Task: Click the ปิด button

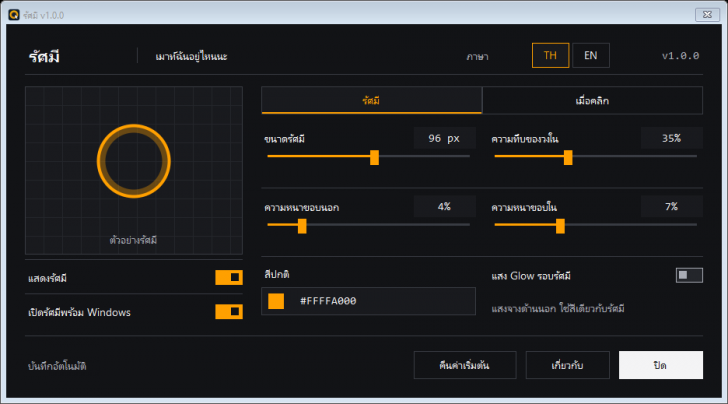Action: (x=661, y=365)
